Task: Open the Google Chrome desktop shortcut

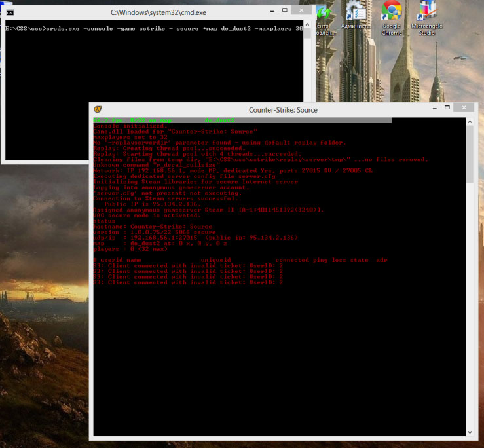Action: 392,18
